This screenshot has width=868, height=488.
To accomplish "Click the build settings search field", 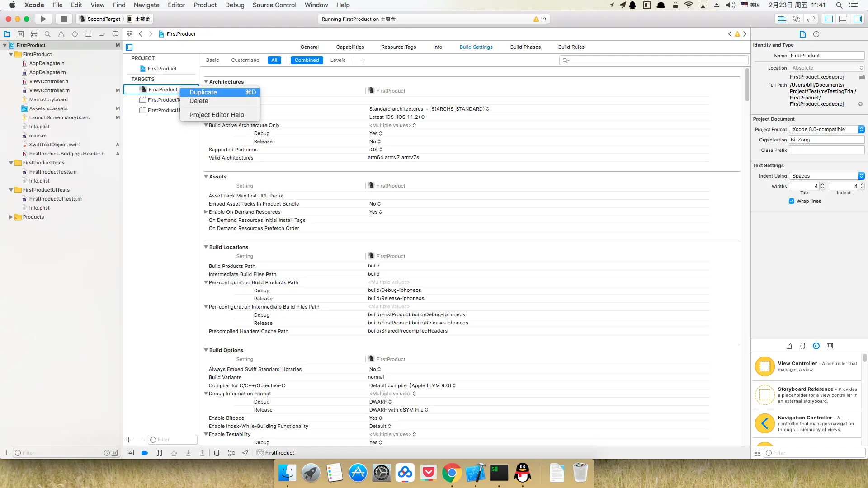I will pyautogui.click(x=653, y=60).
